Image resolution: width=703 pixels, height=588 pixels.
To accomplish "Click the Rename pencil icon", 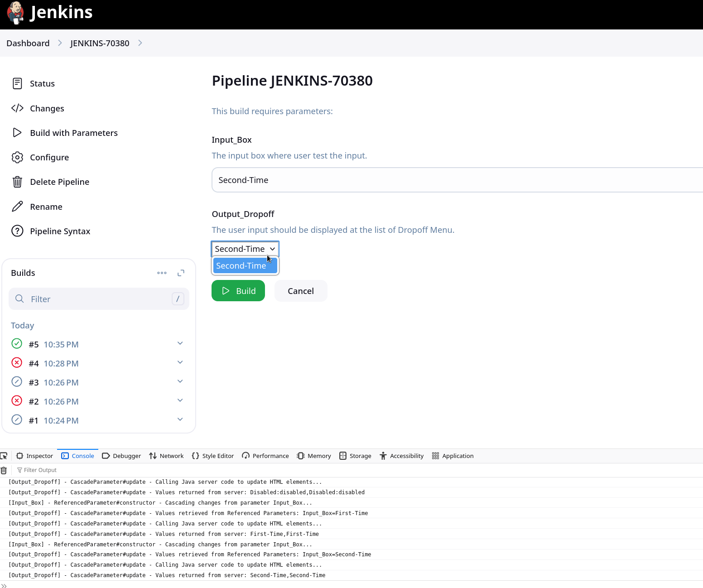I will (17, 207).
